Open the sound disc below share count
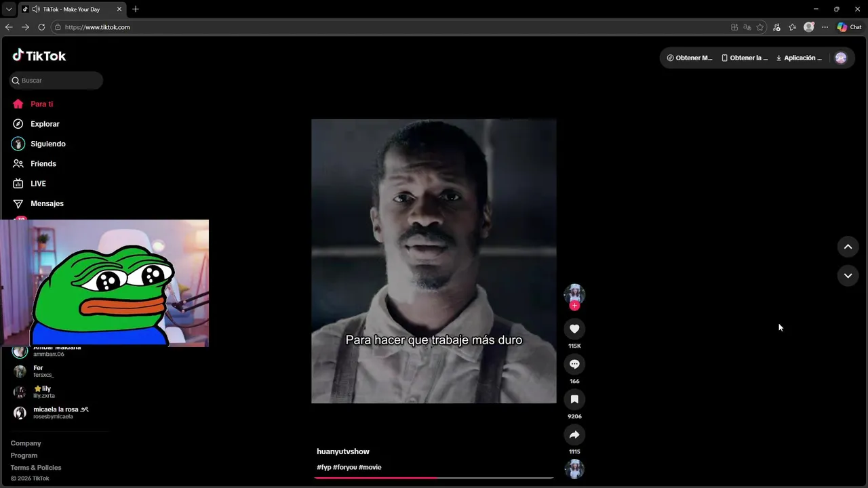Viewport: 868px width, 488px height. point(574,469)
